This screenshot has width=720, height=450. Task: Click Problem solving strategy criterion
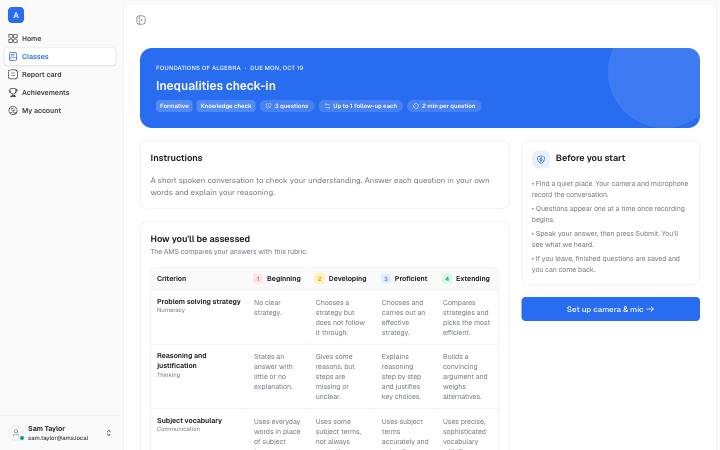[199, 302]
